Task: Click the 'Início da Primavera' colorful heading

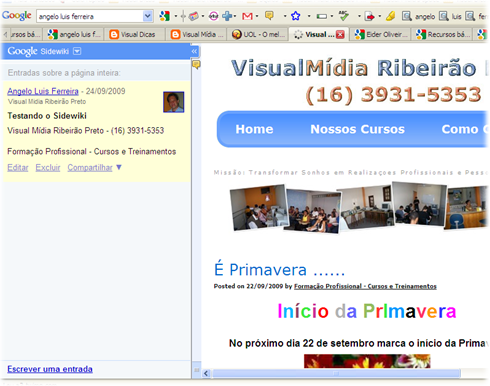Action: point(366,311)
